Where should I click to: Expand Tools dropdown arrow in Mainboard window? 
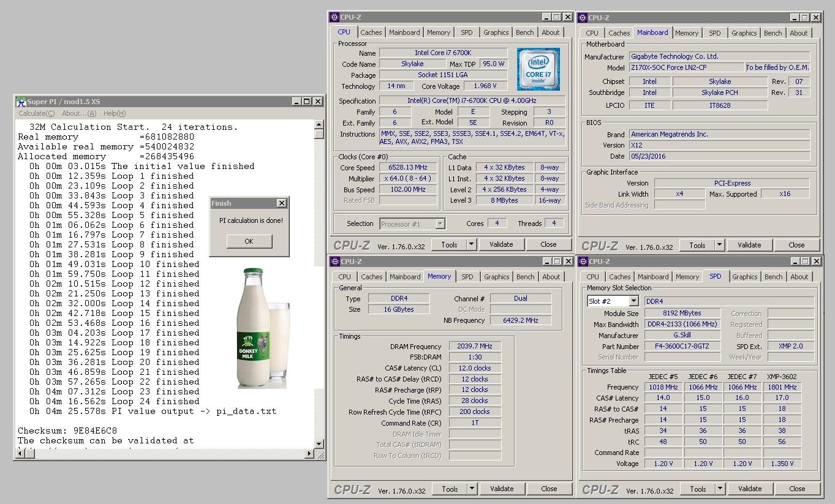click(719, 245)
